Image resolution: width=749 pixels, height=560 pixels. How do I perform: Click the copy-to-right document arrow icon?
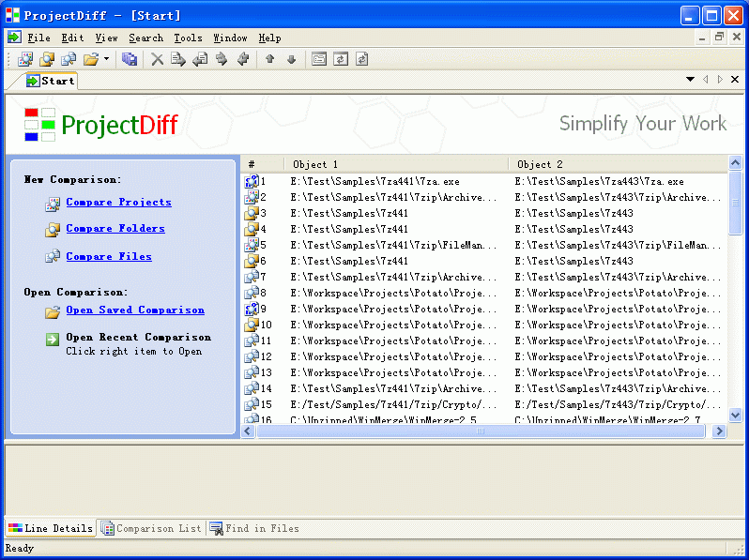point(178,59)
